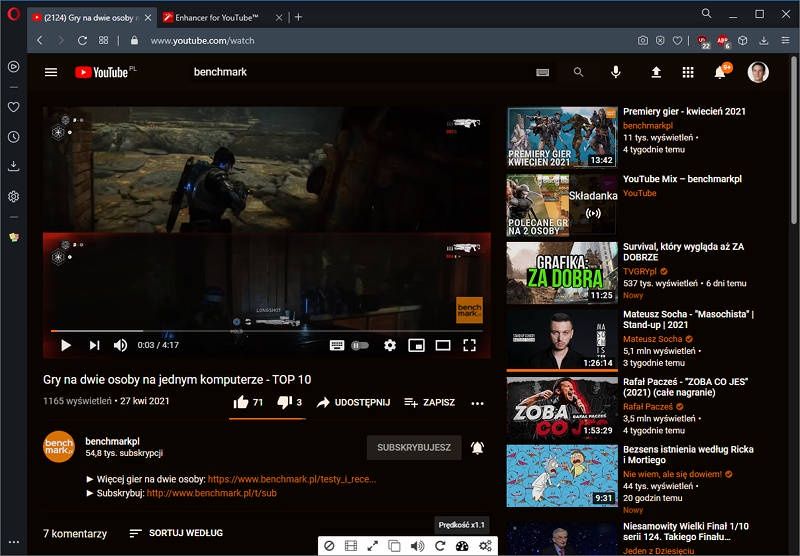Open sidebar Downloads panel

[14, 166]
